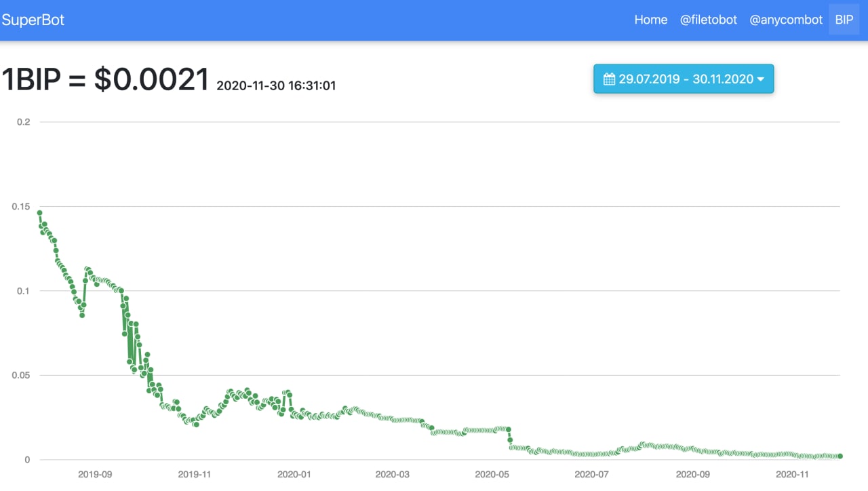Viewport: 868px width, 491px height.
Task: Click the 2019-09 x-axis label
Action: coord(95,474)
